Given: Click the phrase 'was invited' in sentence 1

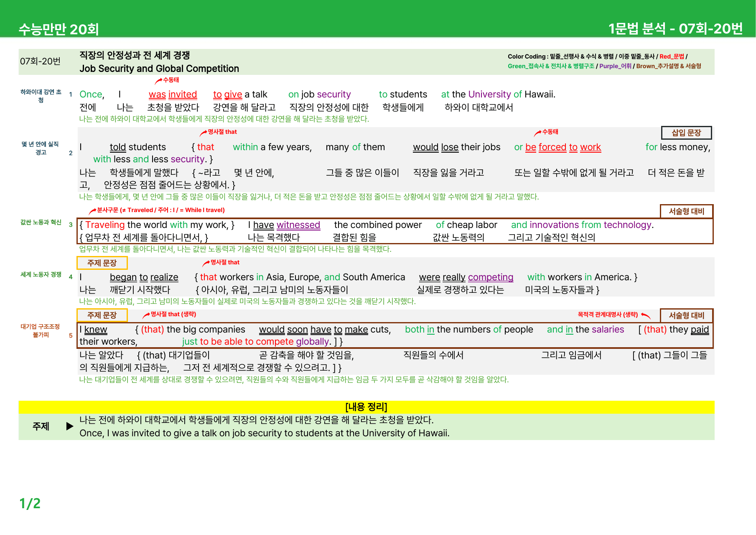Looking at the screenshot, I should [173, 95].
